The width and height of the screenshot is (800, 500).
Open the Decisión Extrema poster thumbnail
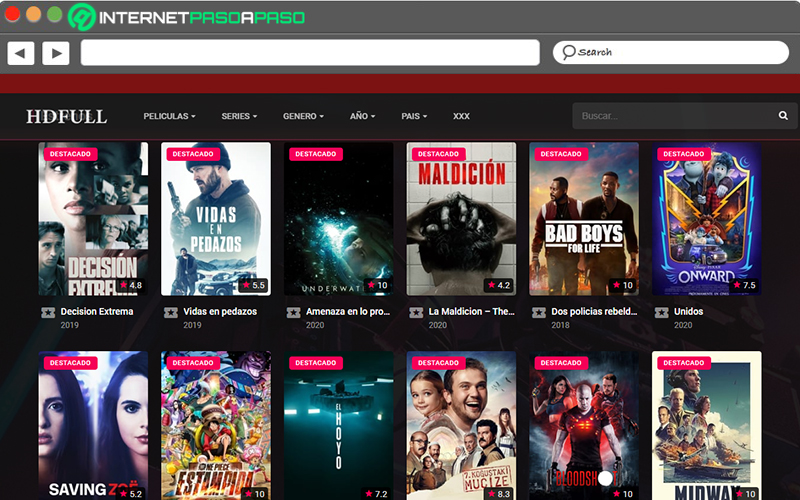coord(93,219)
